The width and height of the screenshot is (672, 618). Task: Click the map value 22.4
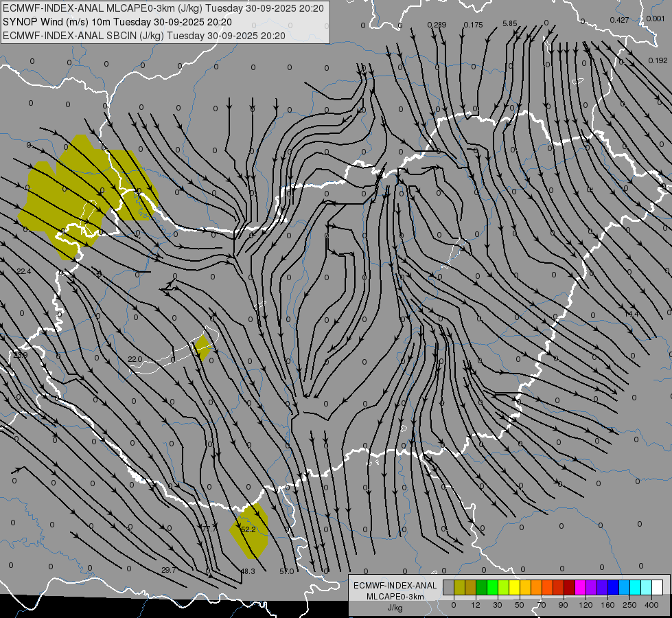point(24,271)
